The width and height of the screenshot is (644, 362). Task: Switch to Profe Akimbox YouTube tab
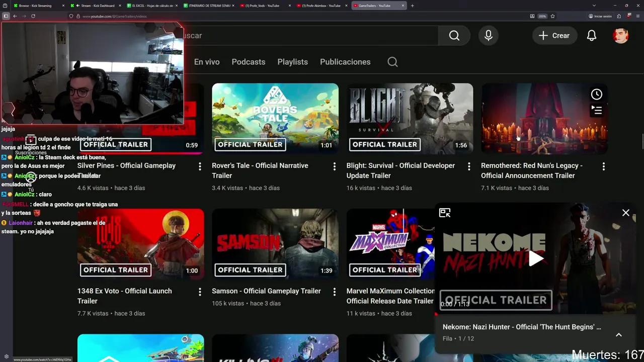click(x=323, y=6)
